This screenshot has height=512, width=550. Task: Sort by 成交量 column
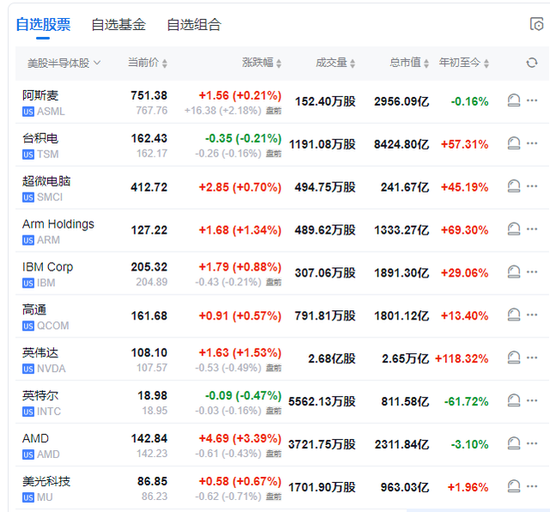pos(335,63)
